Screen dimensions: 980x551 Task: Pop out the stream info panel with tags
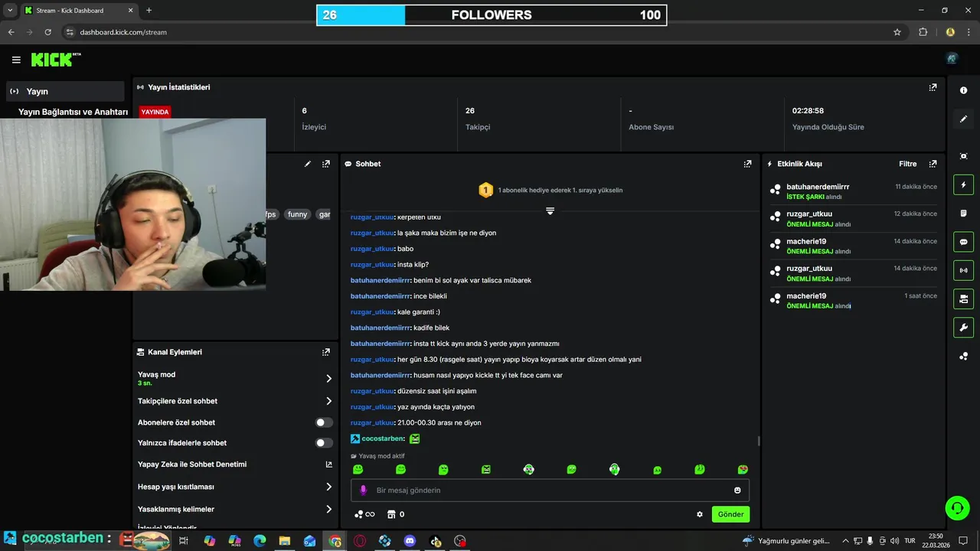pos(326,164)
